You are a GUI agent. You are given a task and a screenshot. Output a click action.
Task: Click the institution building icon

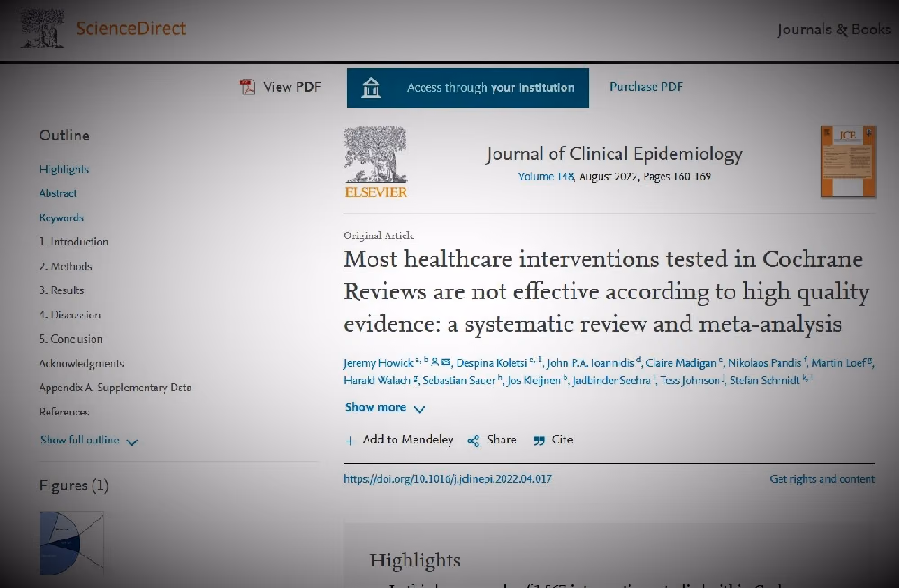point(371,88)
